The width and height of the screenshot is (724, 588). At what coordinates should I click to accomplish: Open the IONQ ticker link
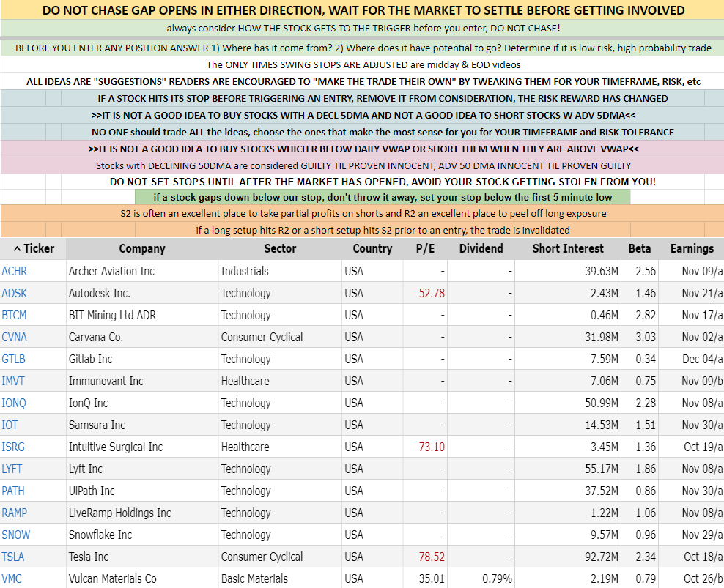14,403
